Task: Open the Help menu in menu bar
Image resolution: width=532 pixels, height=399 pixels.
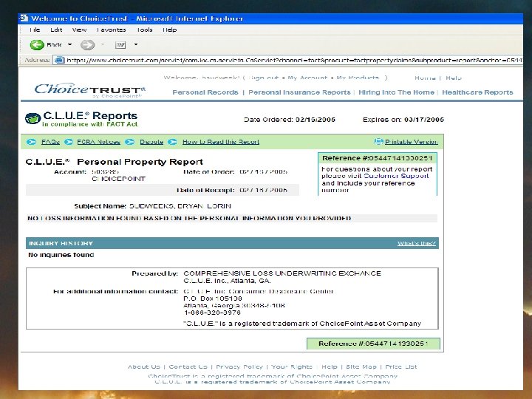Action: (x=170, y=30)
